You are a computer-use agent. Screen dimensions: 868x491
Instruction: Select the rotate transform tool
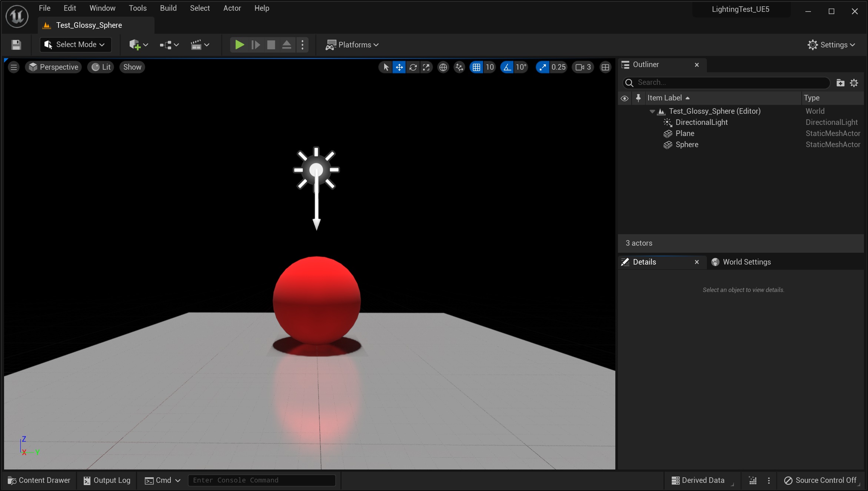413,67
